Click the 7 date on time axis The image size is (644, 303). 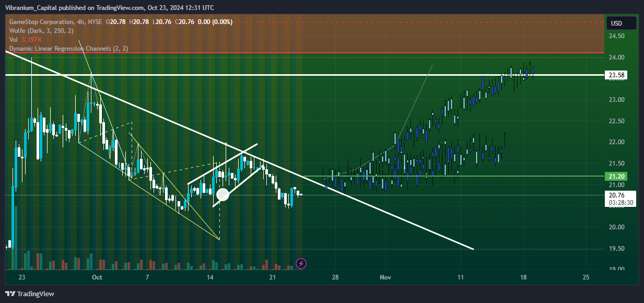148,277
